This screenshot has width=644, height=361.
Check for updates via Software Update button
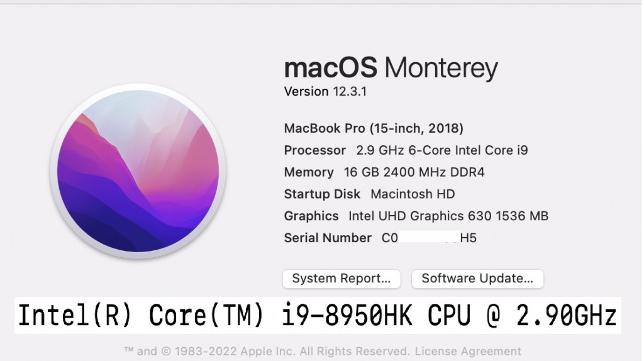pyautogui.click(x=477, y=279)
